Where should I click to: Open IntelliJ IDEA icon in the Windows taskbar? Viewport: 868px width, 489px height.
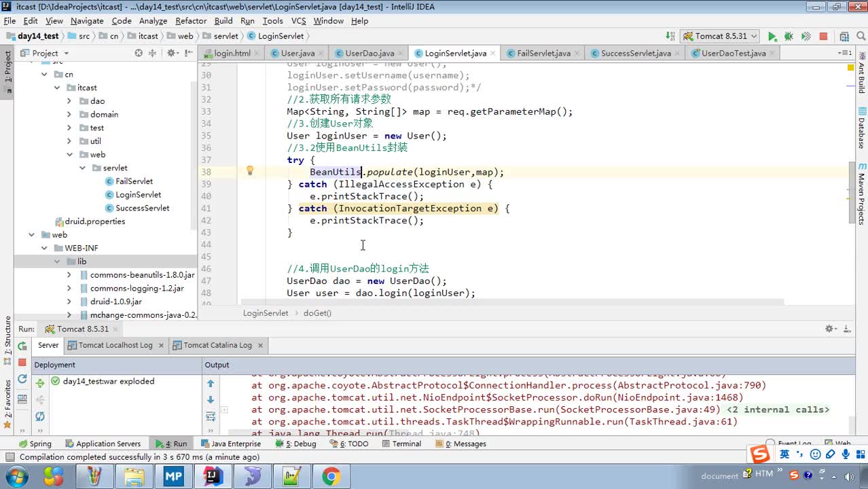tap(213, 476)
